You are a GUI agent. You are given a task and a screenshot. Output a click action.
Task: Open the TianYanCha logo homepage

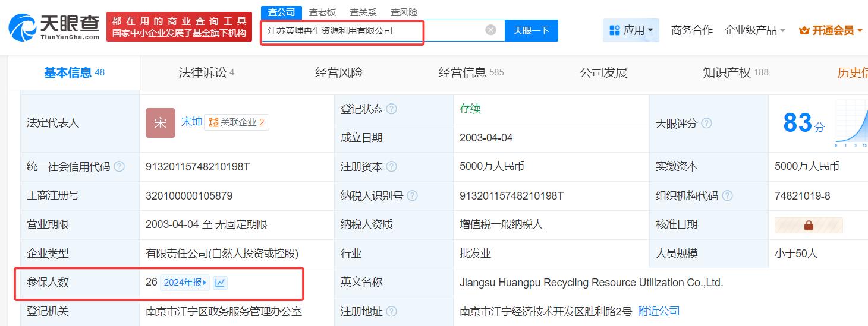point(54,27)
